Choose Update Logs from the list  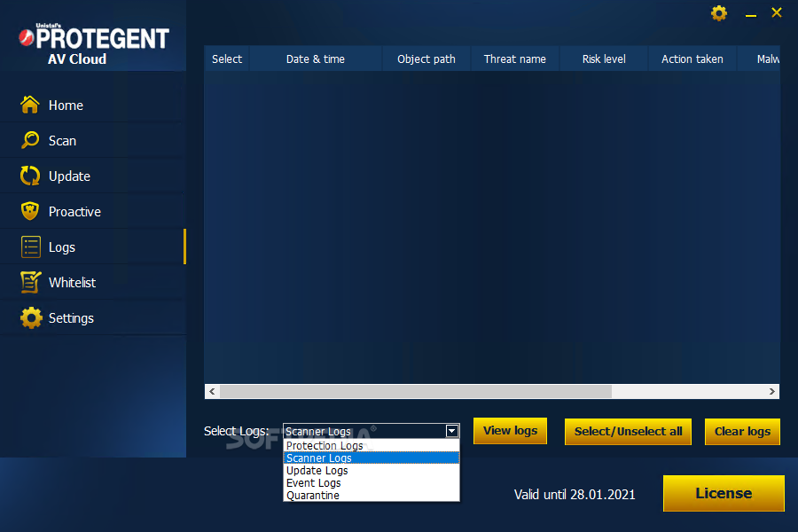(x=371, y=471)
